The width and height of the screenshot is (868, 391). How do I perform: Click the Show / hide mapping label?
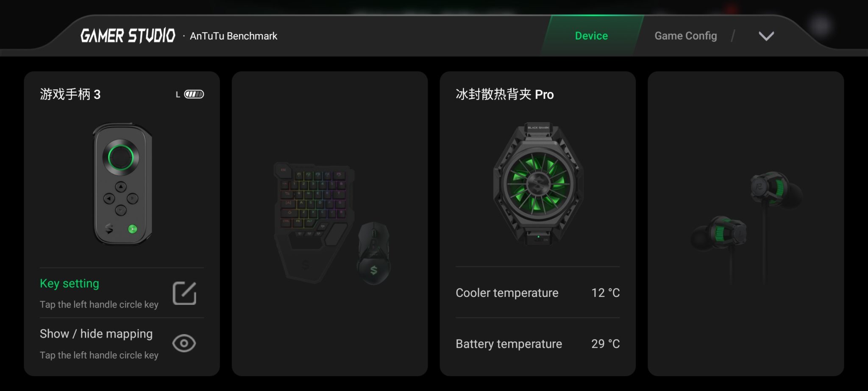(x=96, y=334)
